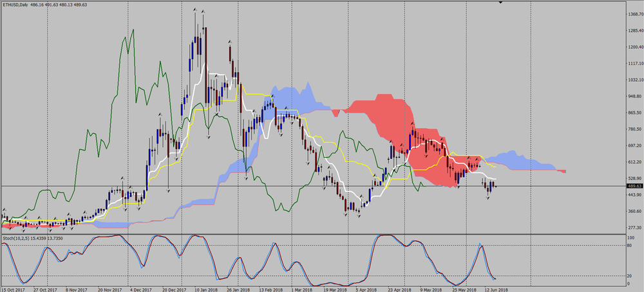Click the 27 Oct 2017 date label
This screenshot has width=644, height=292.
[46, 289]
